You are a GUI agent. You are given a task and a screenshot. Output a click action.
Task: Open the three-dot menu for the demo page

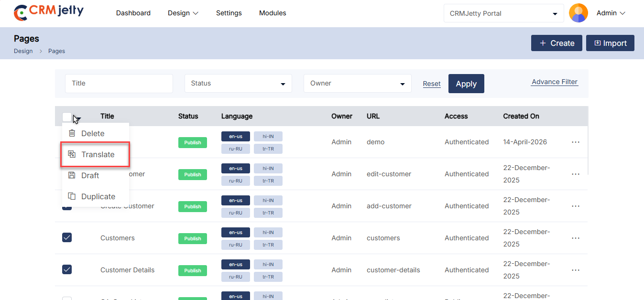point(575,142)
